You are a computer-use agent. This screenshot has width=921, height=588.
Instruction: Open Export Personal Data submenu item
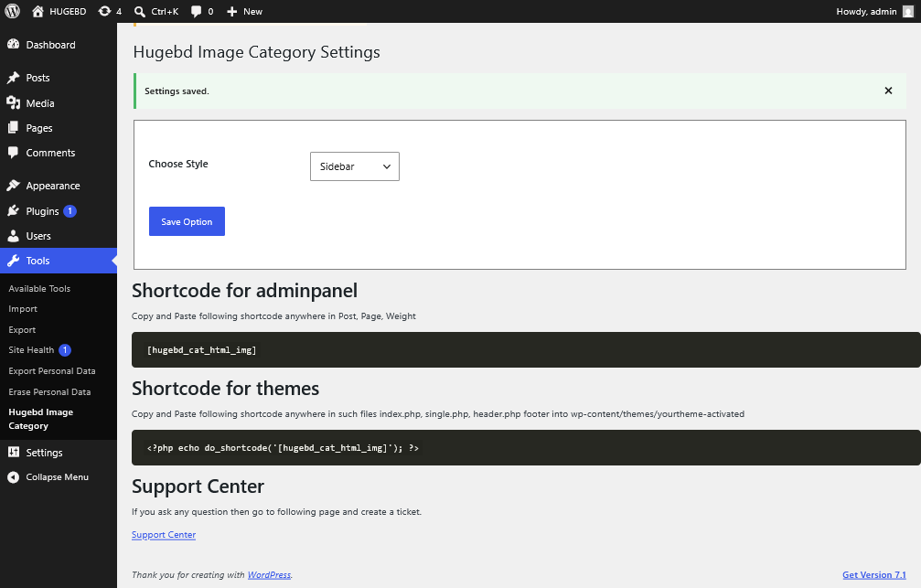coord(52,371)
